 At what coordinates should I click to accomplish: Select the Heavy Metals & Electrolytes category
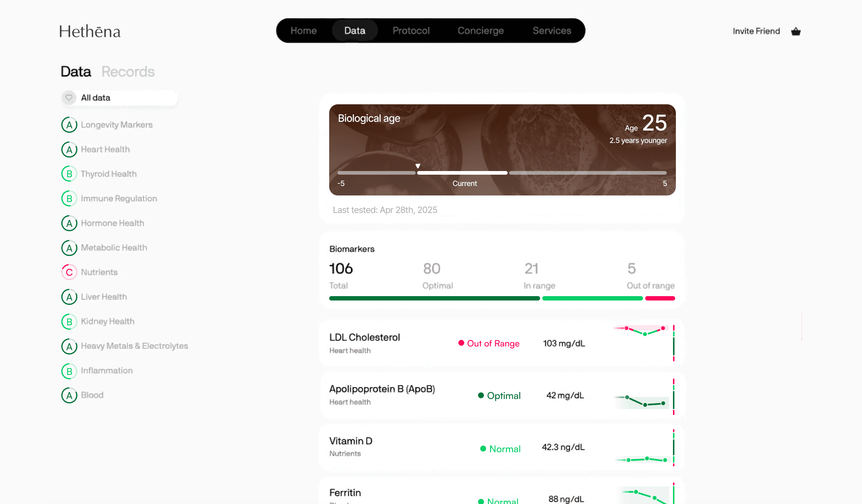[134, 346]
